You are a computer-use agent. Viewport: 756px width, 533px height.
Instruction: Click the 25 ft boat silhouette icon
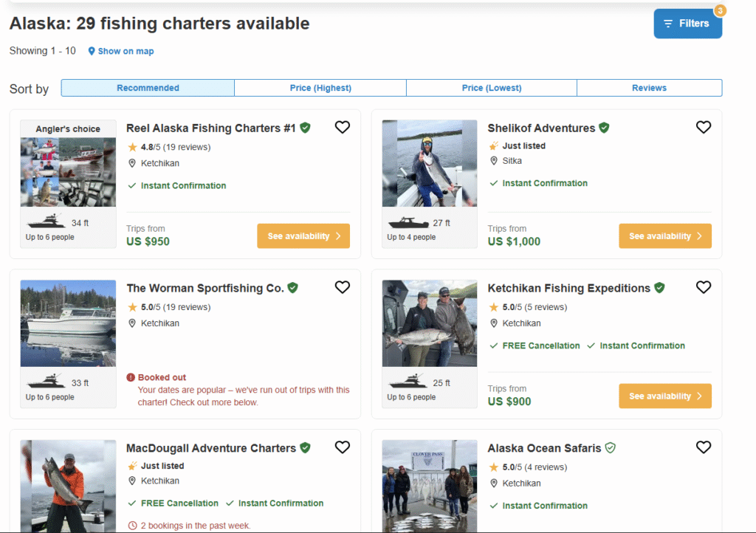coord(408,381)
